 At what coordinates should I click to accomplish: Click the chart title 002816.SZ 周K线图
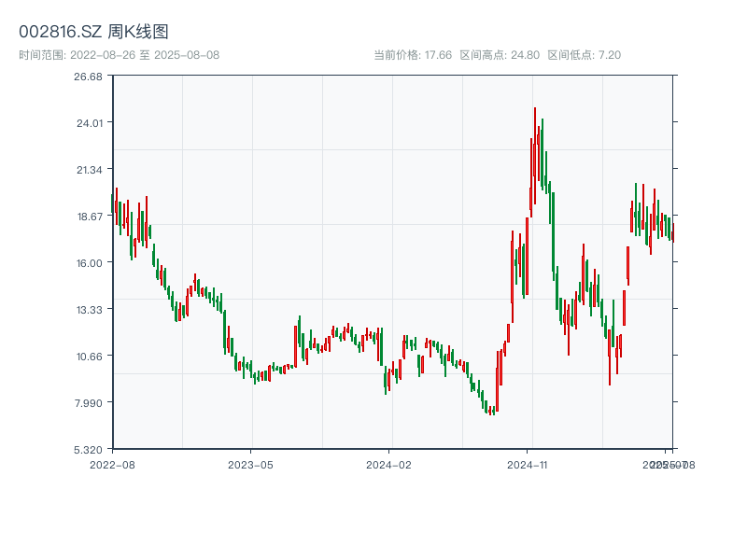tap(93, 32)
